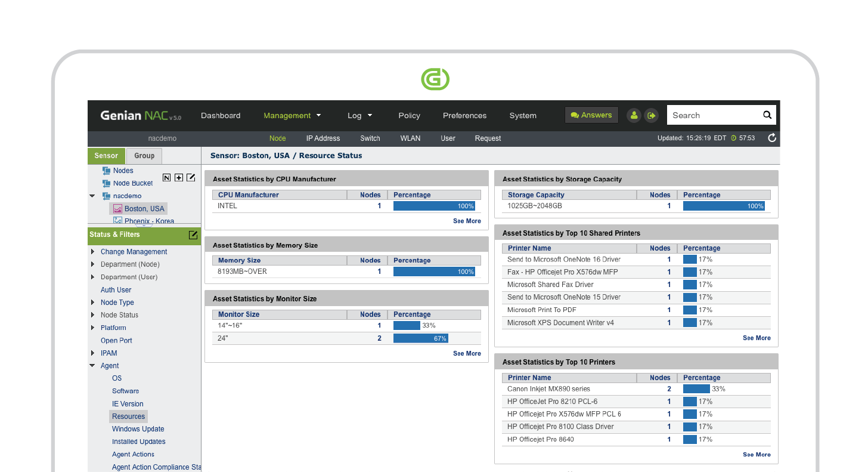The image size is (868, 472).
Task: Collapse the Agent filter section
Action: 92,366
